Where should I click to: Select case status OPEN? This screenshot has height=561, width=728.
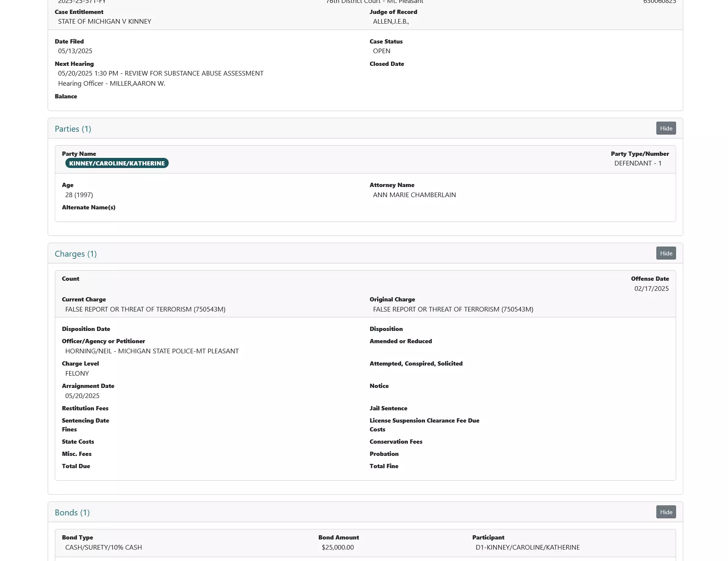click(x=382, y=51)
